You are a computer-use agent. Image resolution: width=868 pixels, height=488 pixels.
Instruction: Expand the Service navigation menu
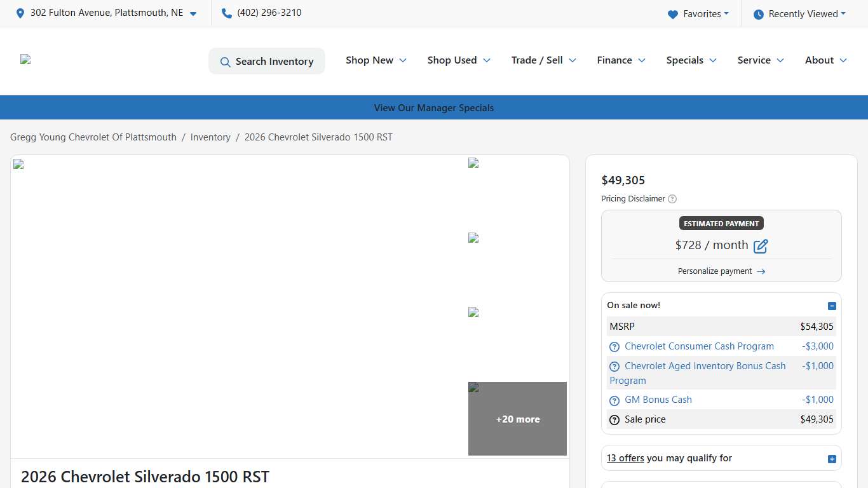pyautogui.click(x=760, y=60)
